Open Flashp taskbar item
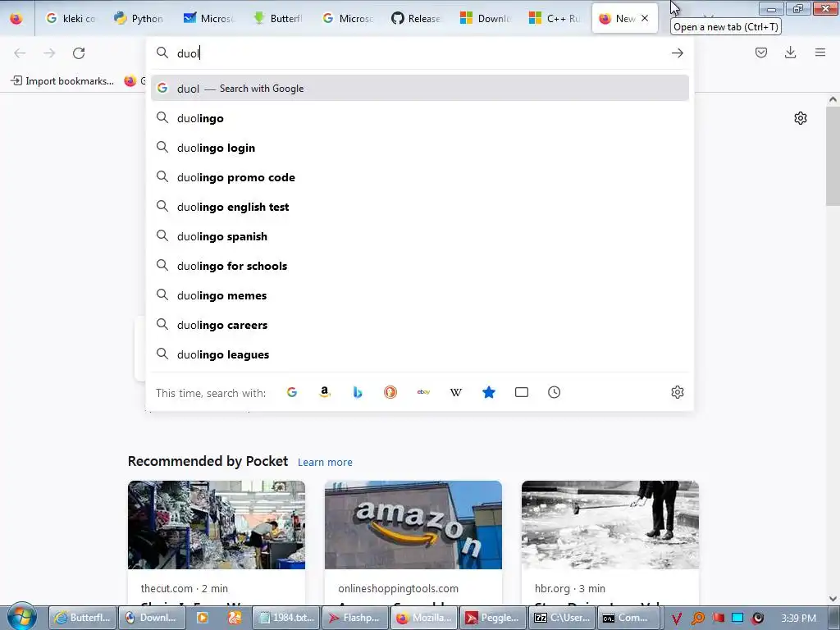This screenshot has height=630, width=840. point(354,618)
